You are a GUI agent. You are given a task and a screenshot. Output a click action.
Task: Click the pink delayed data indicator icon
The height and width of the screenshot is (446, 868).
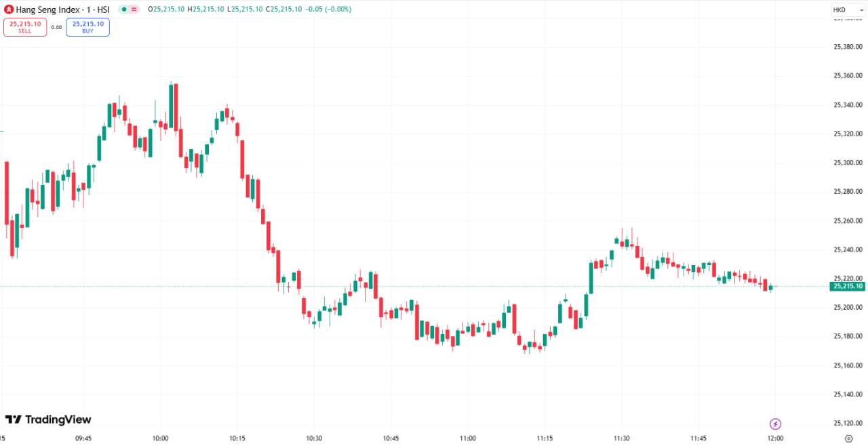134,9
